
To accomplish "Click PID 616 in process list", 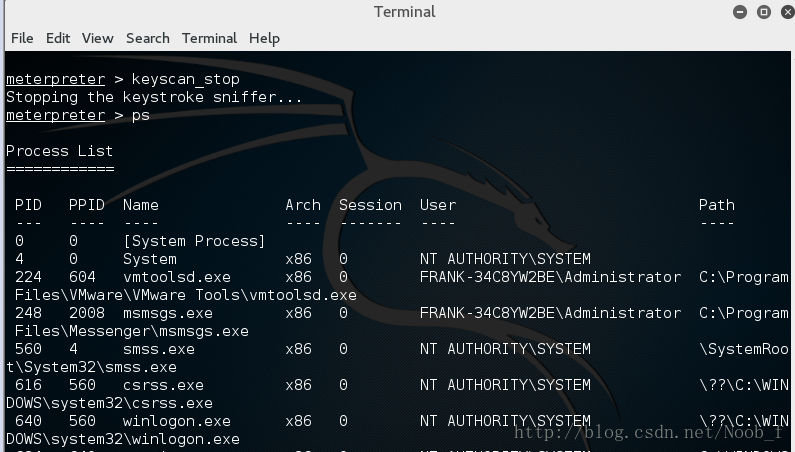I will coord(28,385).
